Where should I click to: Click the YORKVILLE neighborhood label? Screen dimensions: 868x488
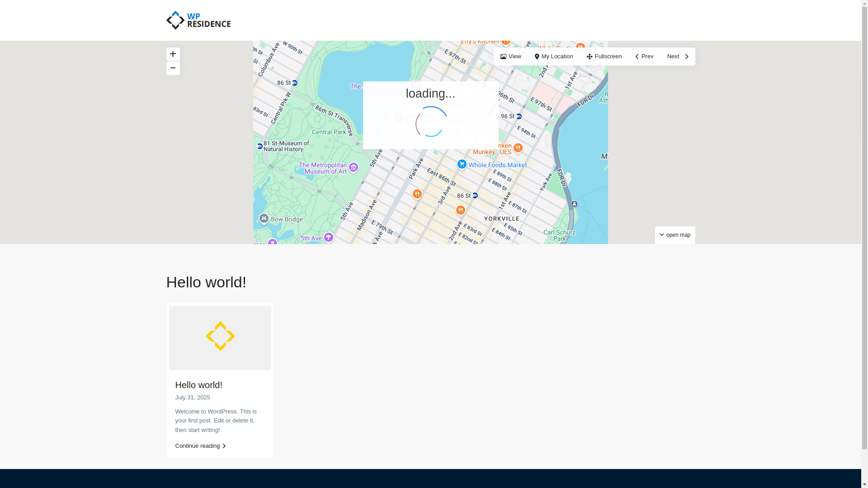tap(502, 219)
